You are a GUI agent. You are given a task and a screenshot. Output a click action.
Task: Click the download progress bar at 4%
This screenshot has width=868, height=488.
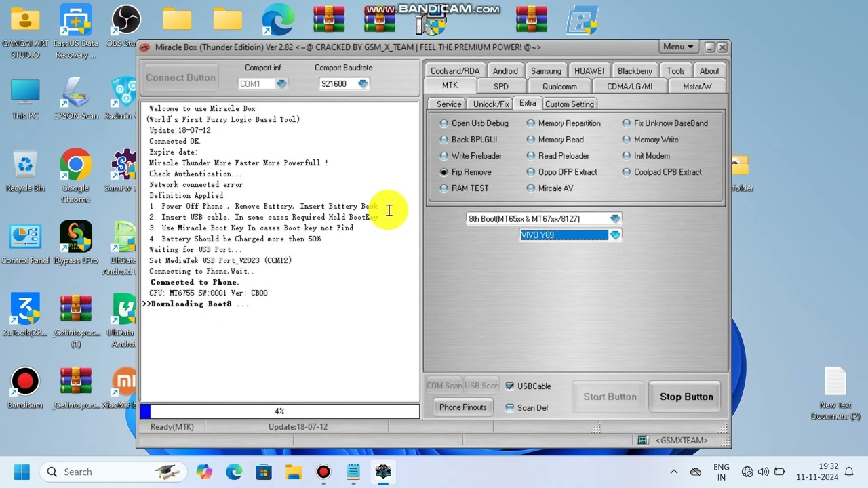(279, 411)
